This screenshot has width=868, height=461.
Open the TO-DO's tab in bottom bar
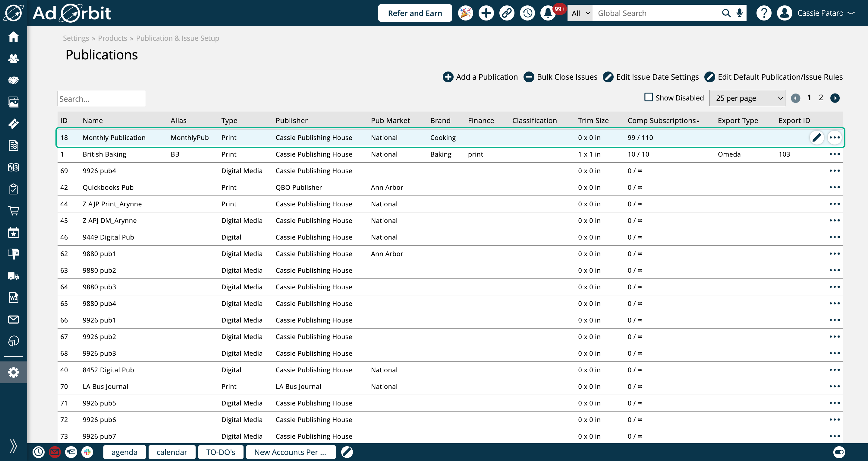tap(221, 452)
